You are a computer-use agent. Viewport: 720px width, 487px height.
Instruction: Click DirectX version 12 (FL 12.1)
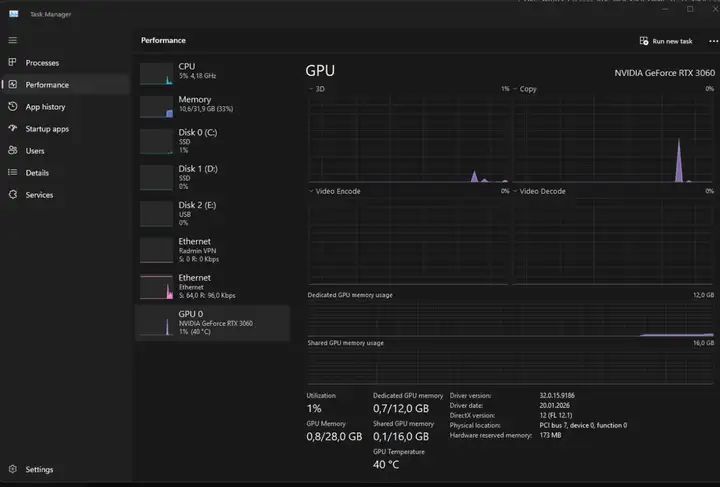coord(556,415)
